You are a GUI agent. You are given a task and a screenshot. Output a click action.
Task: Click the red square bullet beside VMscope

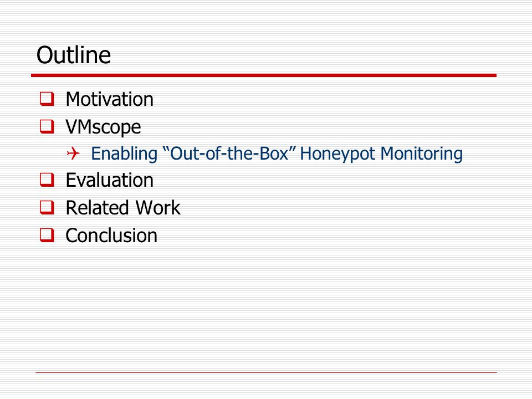coord(47,126)
